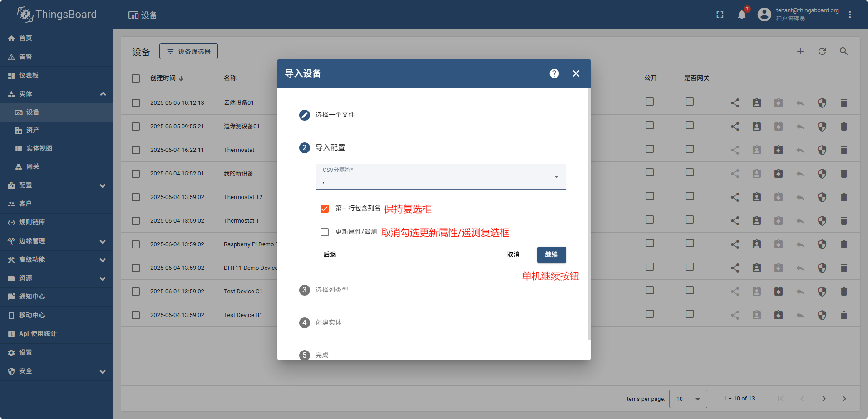Toggle fullscreen mode icon
Image resolution: width=868 pixels, height=419 pixels.
pos(720,15)
